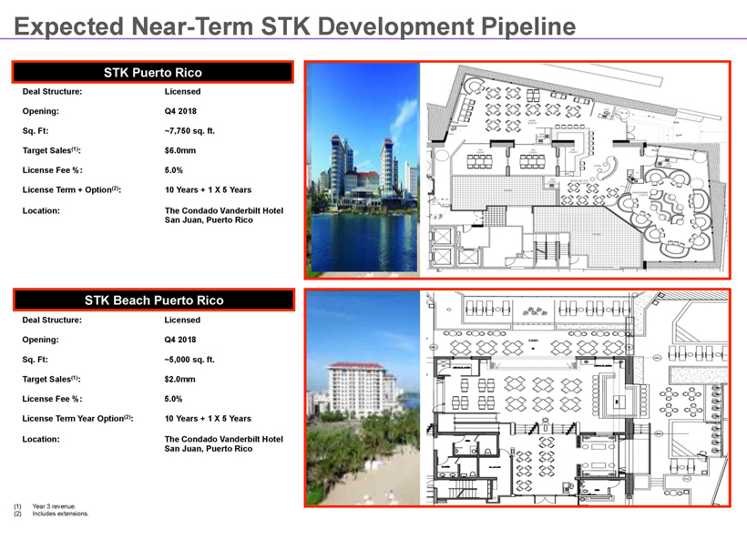Screen dimensions: 747x560
Task: Click the STK Beach floor plan drawing
Action: tap(578, 400)
